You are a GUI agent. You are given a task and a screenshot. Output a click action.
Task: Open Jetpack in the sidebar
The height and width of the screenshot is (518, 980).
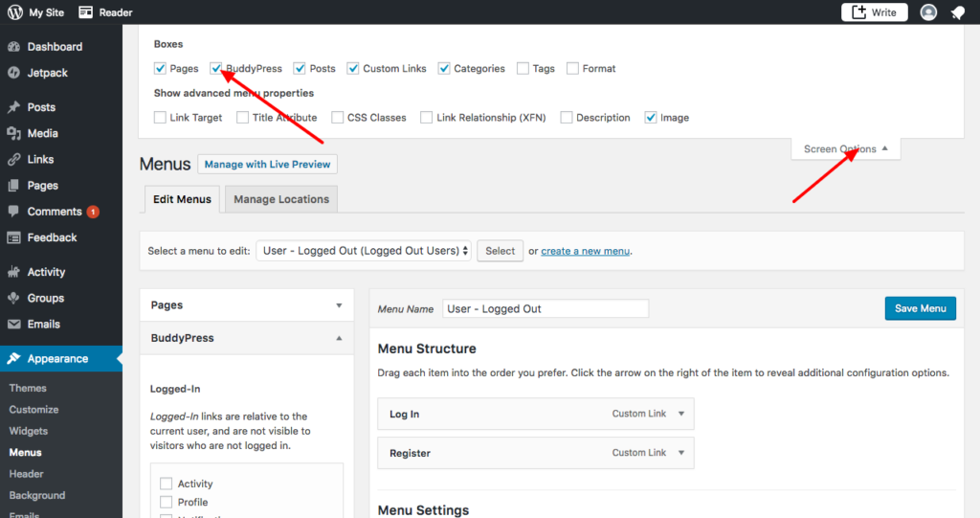tap(47, 73)
